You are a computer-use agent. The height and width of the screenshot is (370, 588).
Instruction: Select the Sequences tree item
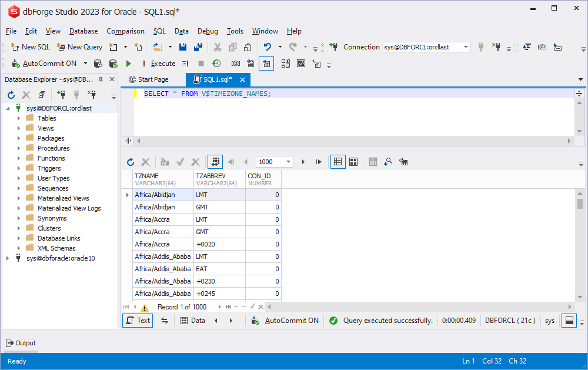[53, 188]
